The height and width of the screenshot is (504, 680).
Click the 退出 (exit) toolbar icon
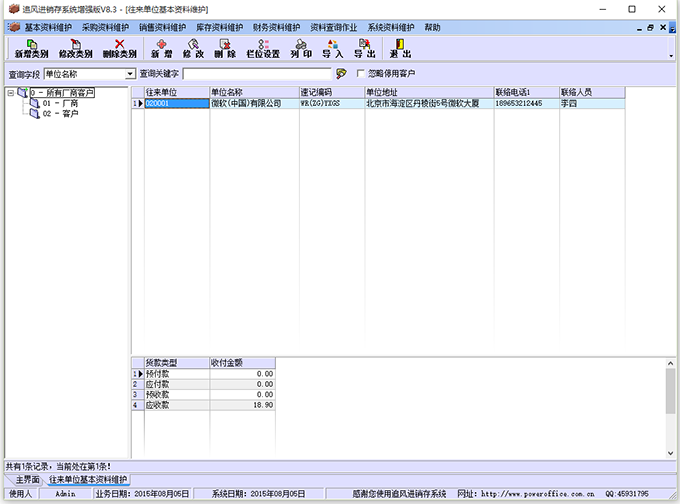point(400,47)
